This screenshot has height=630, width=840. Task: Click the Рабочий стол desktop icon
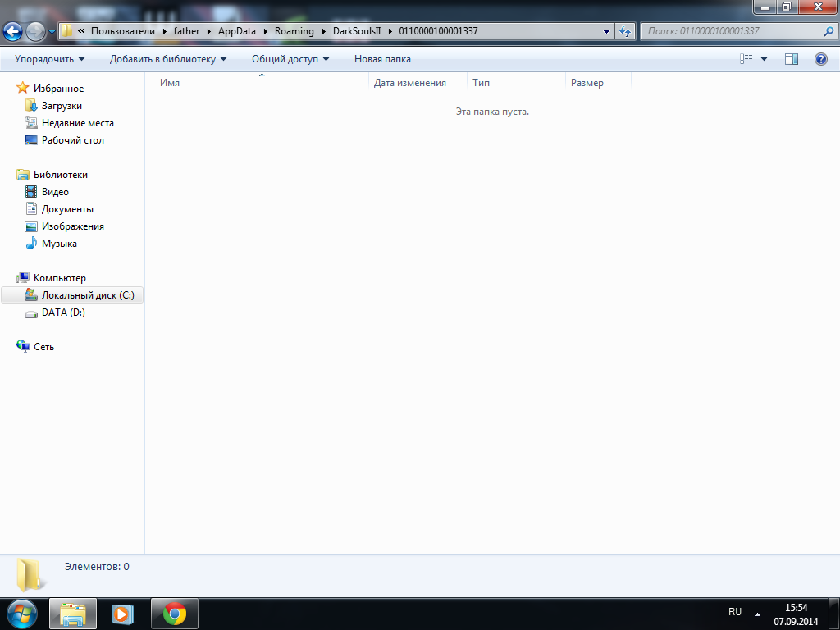tap(31, 139)
